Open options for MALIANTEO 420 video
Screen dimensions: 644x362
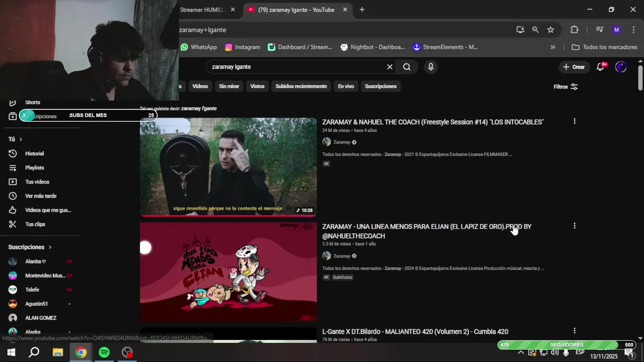click(575, 331)
